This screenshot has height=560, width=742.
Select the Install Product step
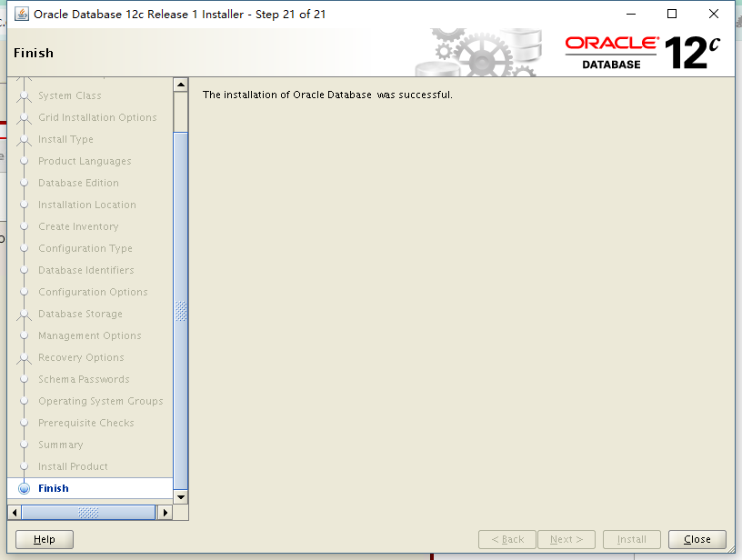click(73, 466)
